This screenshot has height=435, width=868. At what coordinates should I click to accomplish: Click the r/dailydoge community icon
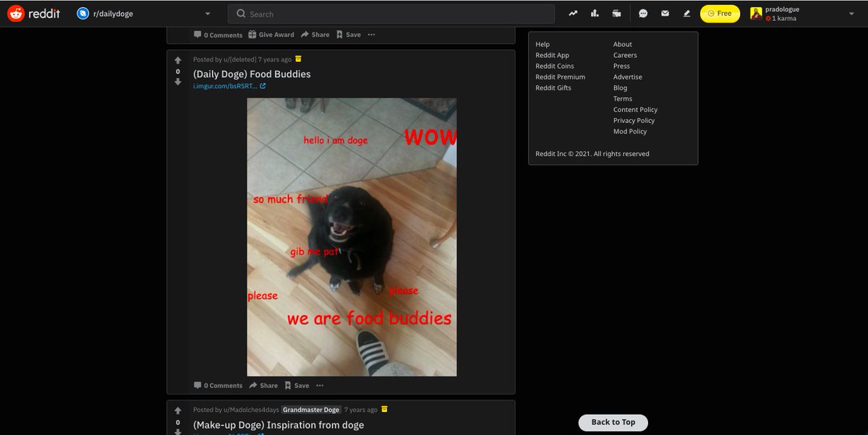(x=82, y=14)
